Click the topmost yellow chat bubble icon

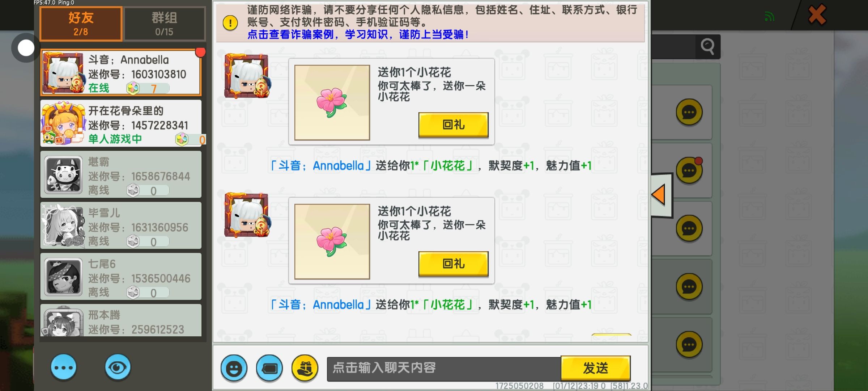point(689,112)
